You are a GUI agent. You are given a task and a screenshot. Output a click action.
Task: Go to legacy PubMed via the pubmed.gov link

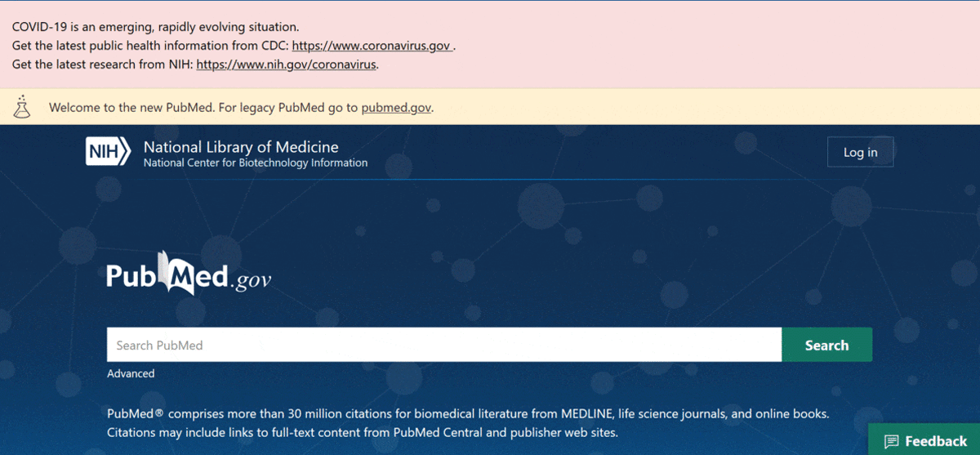tap(396, 107)
